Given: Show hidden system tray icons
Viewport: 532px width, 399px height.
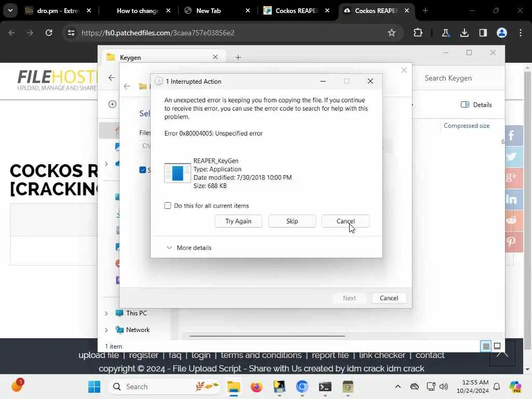Looking at the screenshot, I should pyautogui.click(x=398, y=387).
